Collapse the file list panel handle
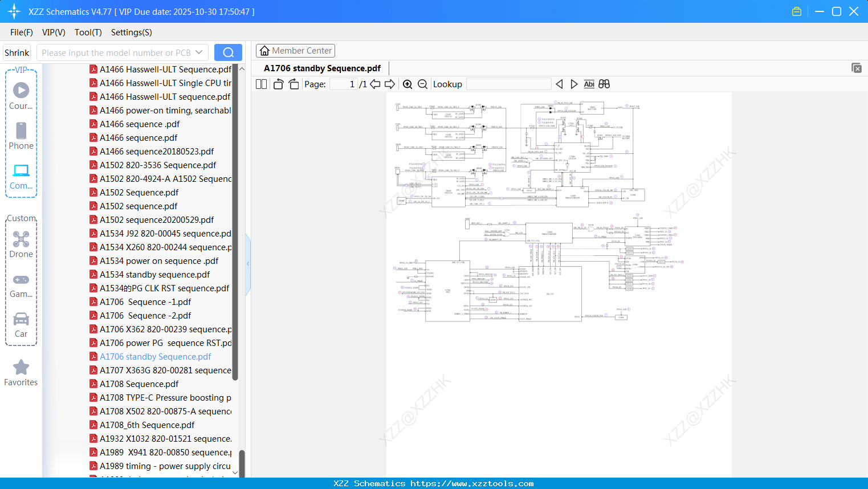868x489 pixels. point(248,264)
